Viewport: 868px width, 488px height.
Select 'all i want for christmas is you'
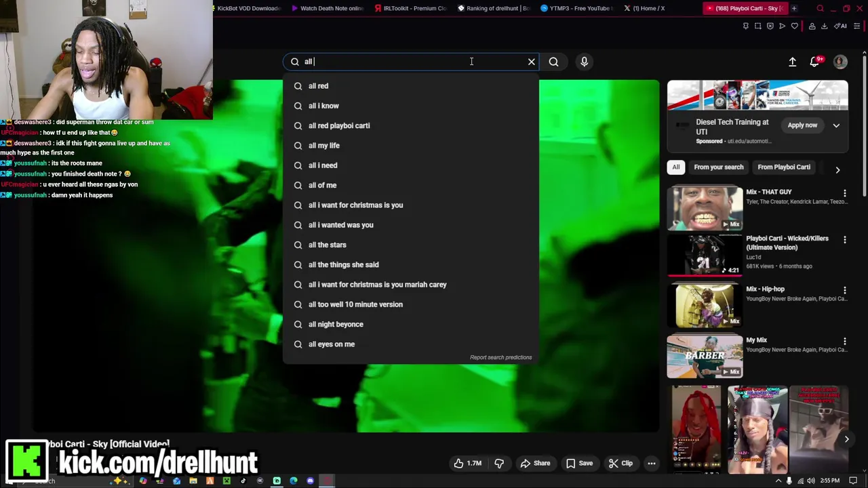click(411, 205)
